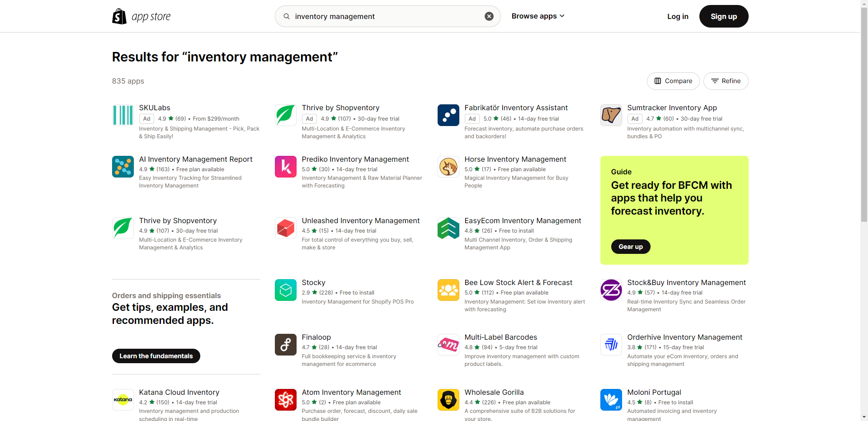Expand the Browse apps dropdown
The width and height of the screenshot is (868, 421).
click(538, 16)
